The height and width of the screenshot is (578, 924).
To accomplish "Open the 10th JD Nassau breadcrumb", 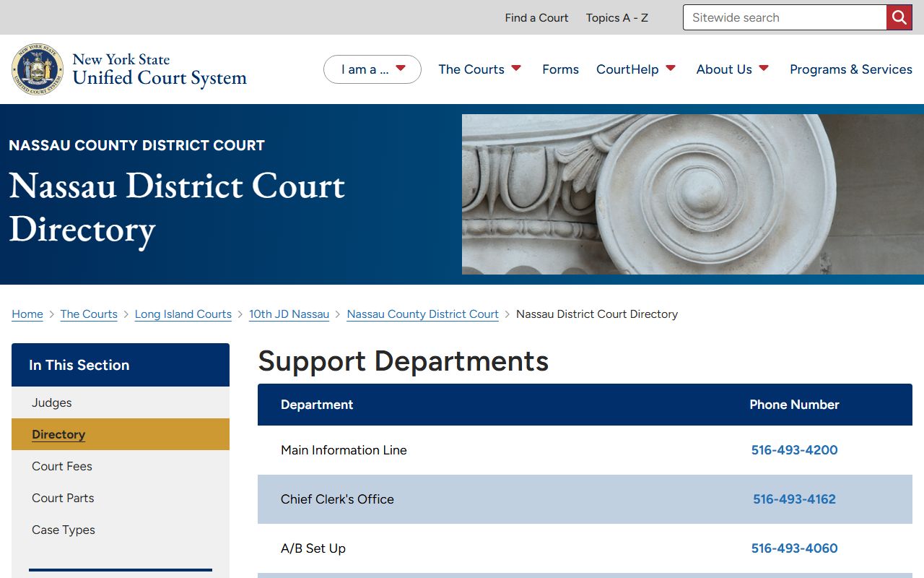I will [289, 314].
